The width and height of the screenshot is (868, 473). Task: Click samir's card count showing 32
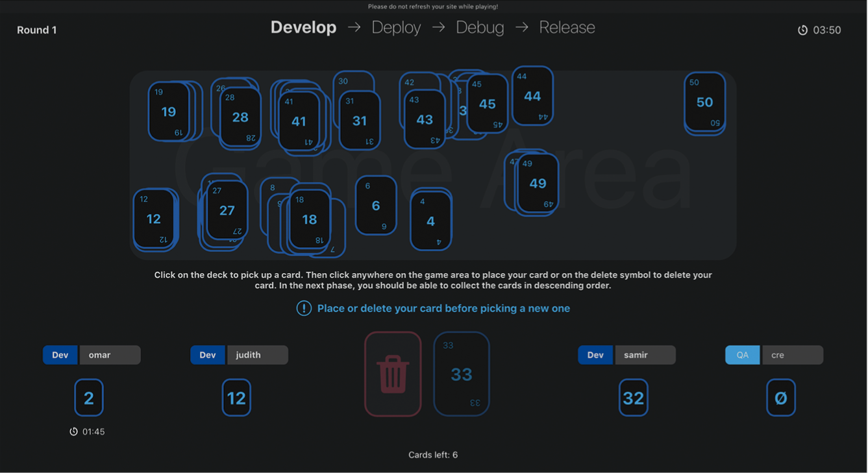coord(633,398)
